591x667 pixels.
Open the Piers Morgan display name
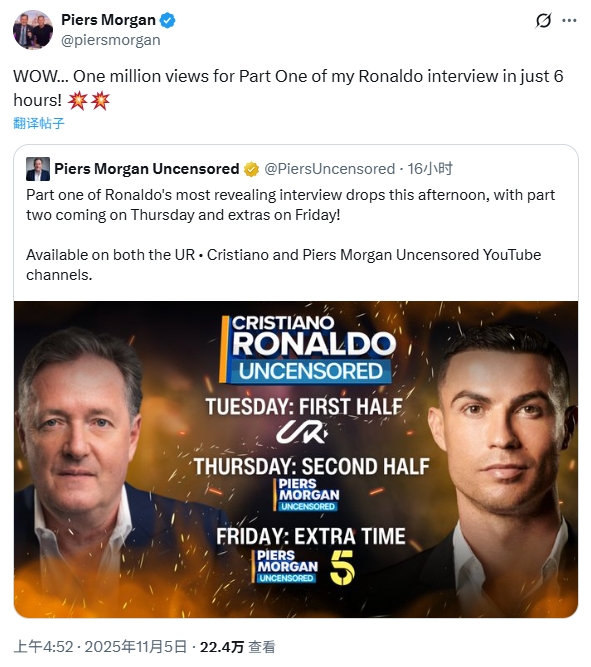pyautogui.click(x=108, y=20)
